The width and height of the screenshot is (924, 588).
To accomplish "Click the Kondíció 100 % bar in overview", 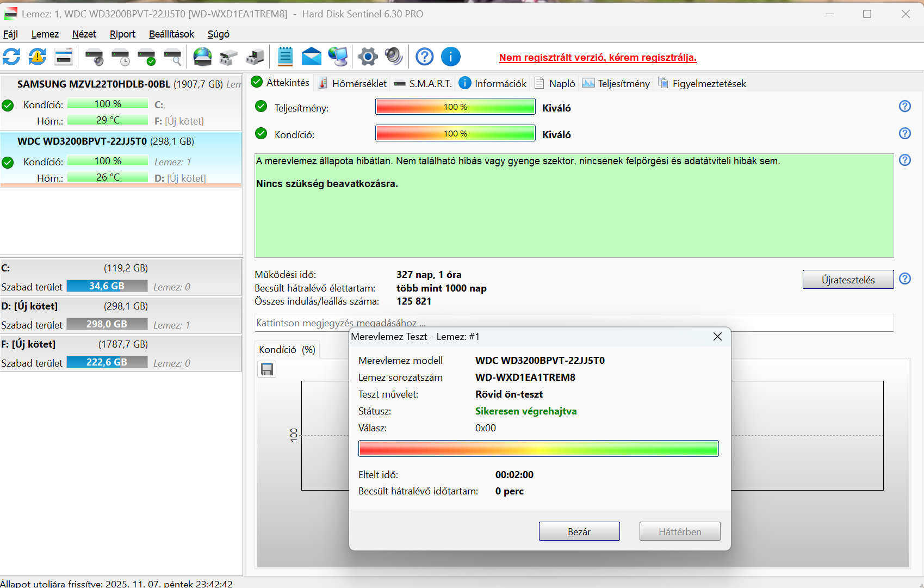I will point(455,133).
